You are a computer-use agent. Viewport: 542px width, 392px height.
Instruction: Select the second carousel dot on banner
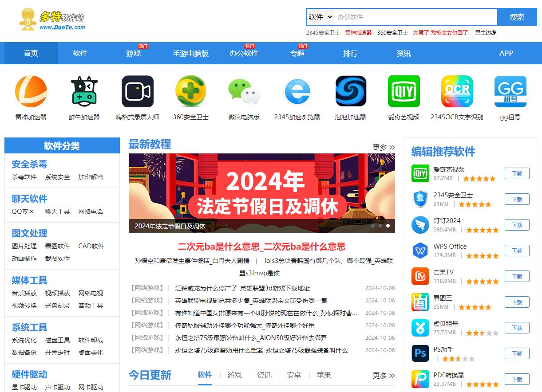coord(380,226)
